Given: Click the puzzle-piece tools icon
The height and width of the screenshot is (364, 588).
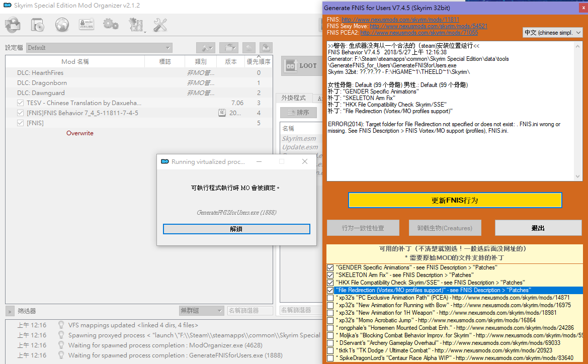Looking at the screenshot, I should (136, 25).
